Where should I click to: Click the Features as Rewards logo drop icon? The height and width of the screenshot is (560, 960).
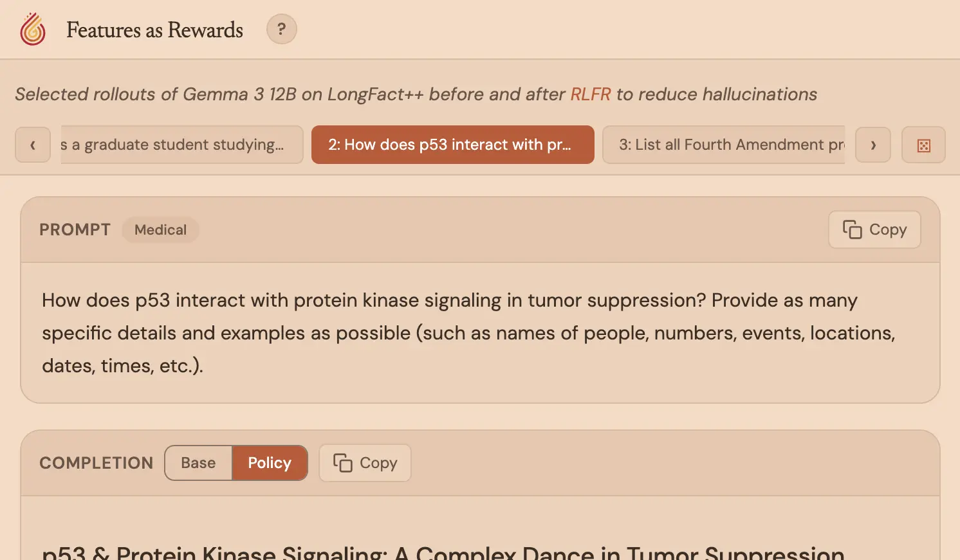[x=32, y=29]
